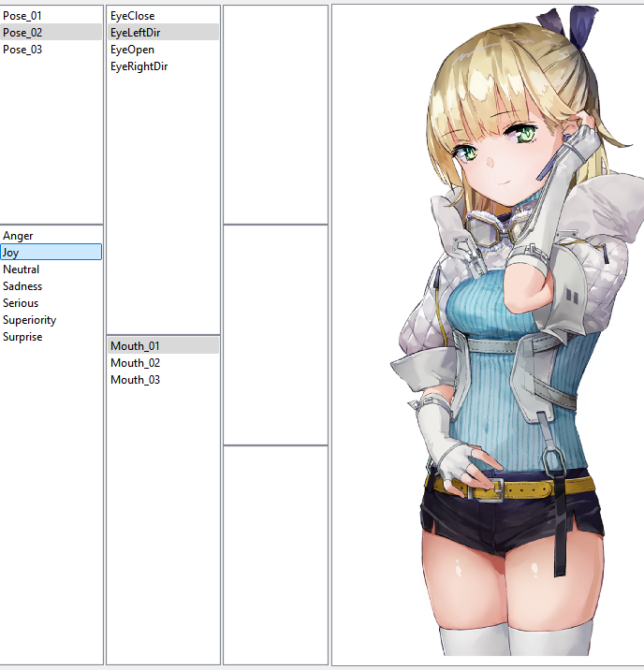Choose Pose_03 from the pose list
644x670 pixels.
point(51,50)
